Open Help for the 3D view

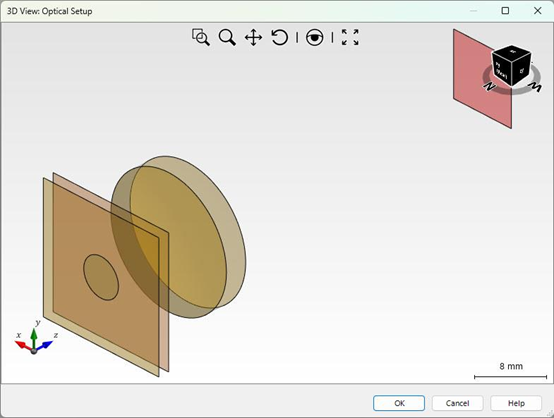[x=516, y=403]
